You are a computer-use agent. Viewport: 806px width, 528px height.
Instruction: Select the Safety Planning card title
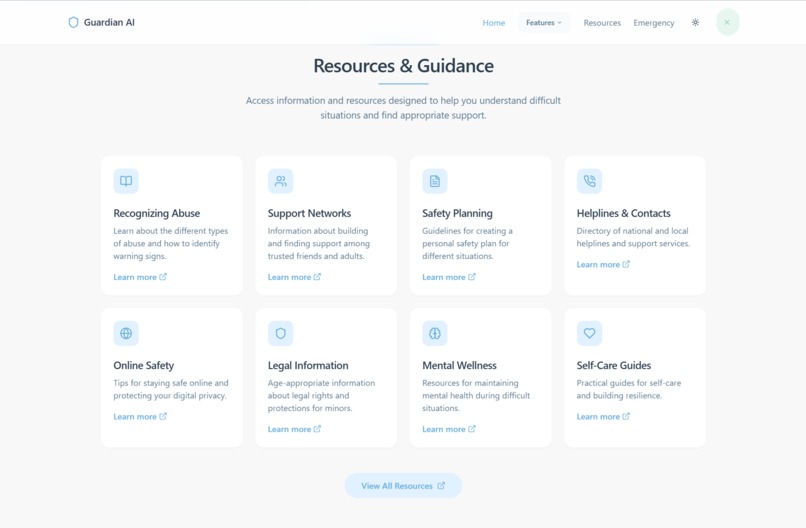tap(457, 213)
